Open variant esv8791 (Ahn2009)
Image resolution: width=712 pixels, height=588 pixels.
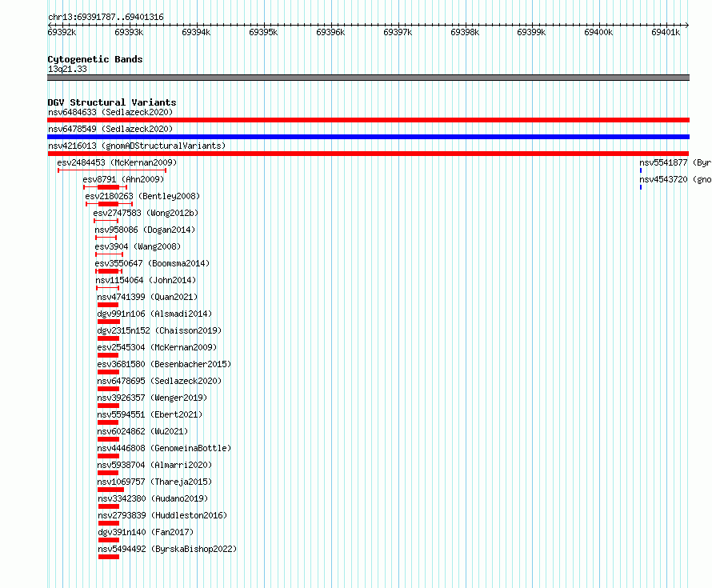pyautogui.click(x=123, y=179)
